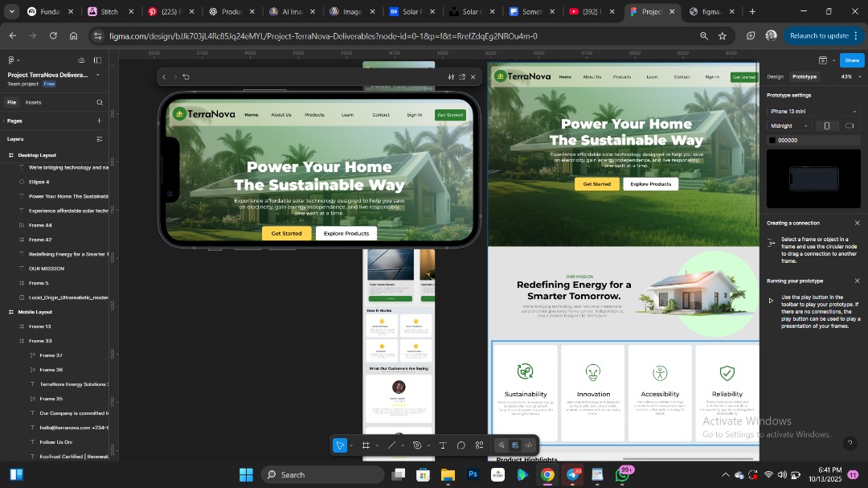868x488 pixels.
Task: Click the device preview thumbnail
Action: pos(813,179)
